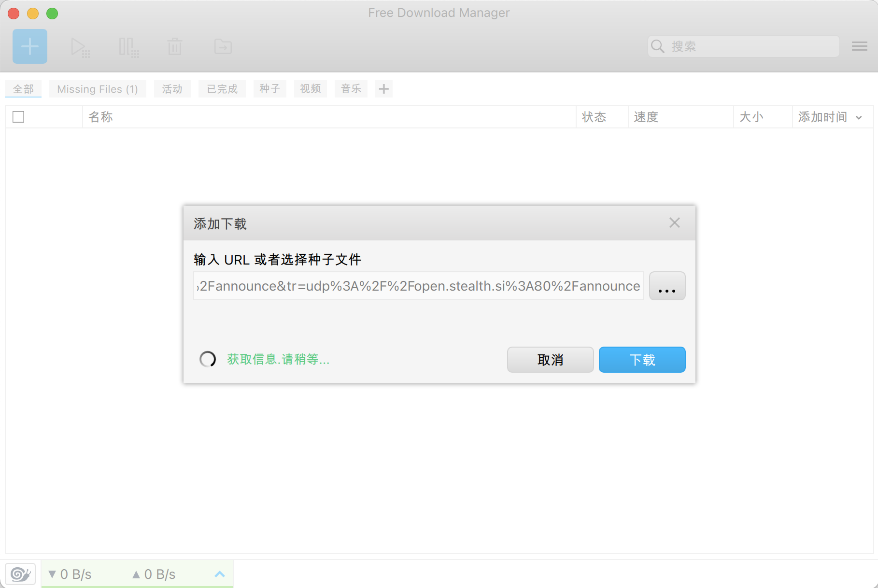Click the yellow macOS minimize button

click(33, 14)
